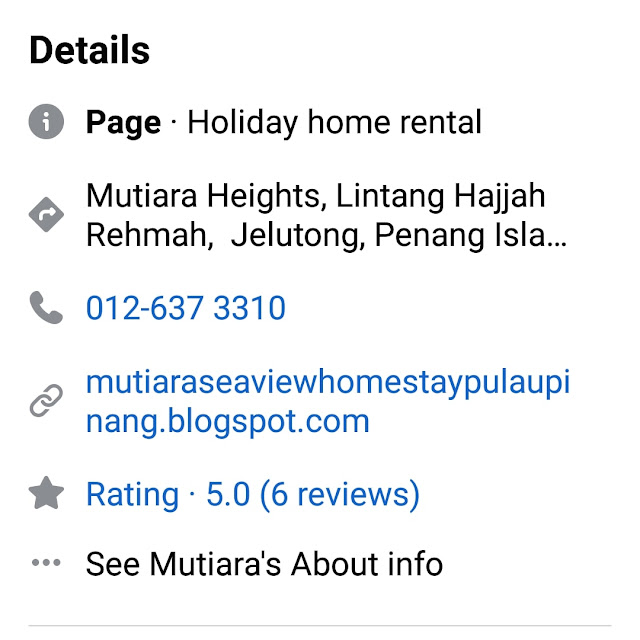Click the three dots icon
Viewport: 640px width, 640px height.
tap(46, 563)
